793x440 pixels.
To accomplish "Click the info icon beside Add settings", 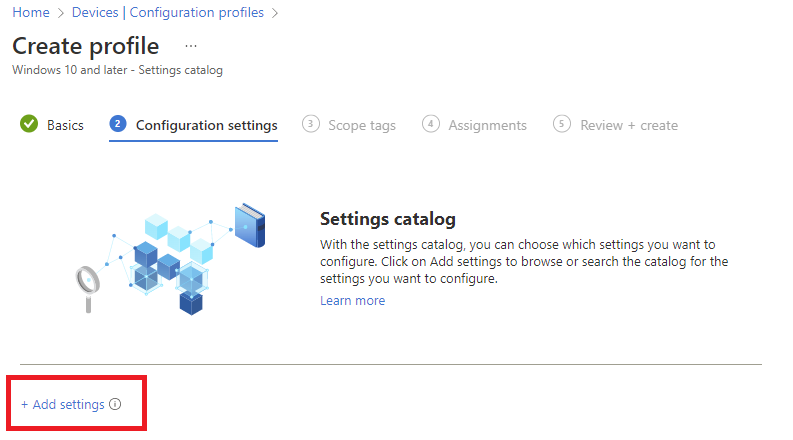I will pos(115,404).
